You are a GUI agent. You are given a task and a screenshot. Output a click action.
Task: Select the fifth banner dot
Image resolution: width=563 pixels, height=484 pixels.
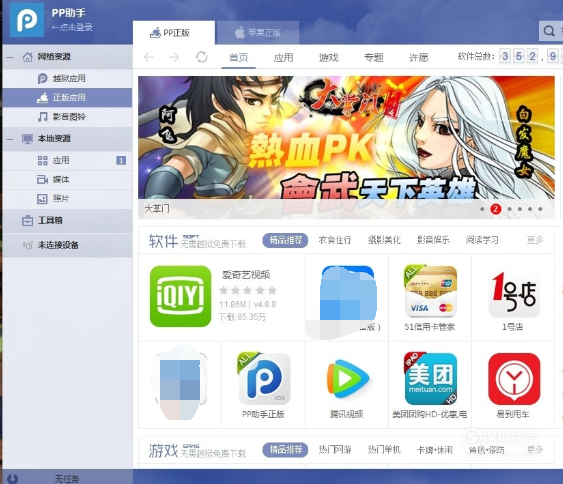pyautogui.click(x=530, y=209)
